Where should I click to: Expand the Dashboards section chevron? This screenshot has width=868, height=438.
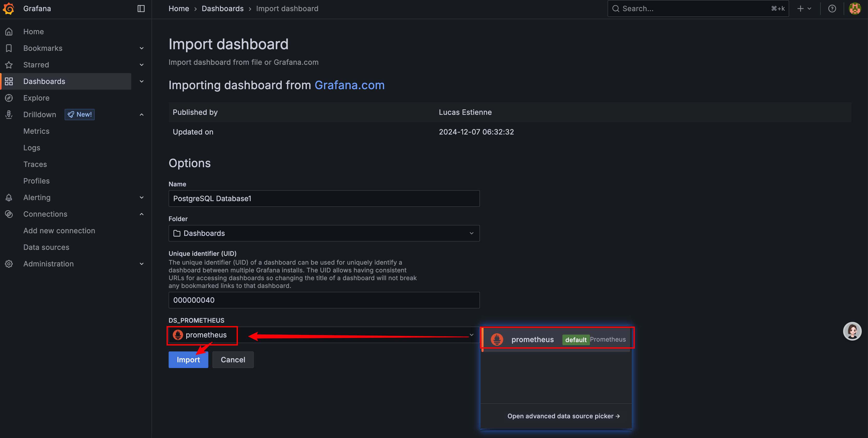point(142,81)
